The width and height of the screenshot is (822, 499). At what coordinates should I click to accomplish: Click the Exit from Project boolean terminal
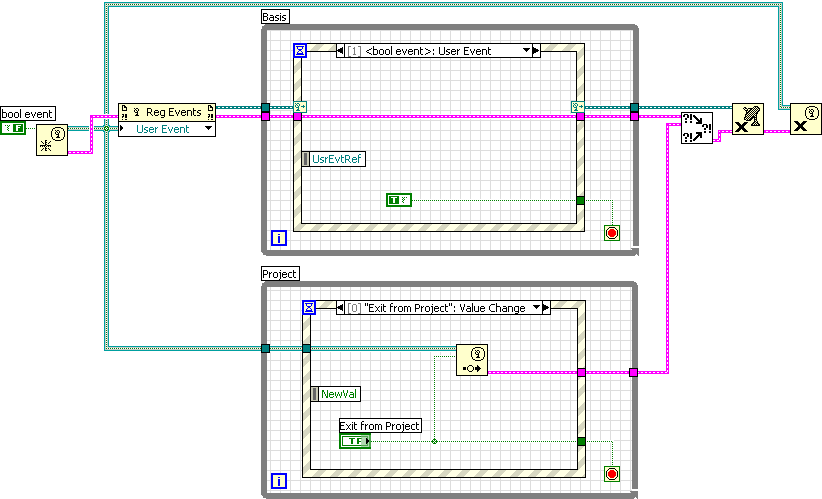(355, 441)
